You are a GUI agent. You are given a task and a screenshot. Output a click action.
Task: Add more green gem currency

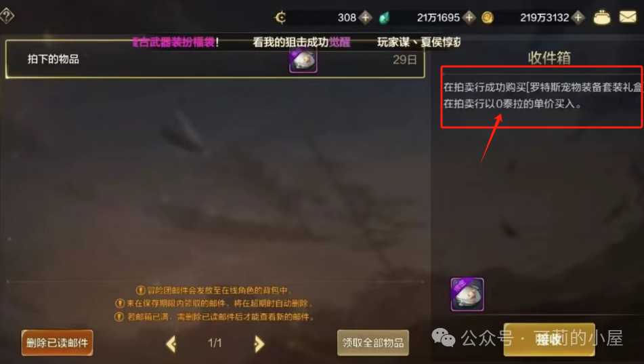[x=469, y=18]
